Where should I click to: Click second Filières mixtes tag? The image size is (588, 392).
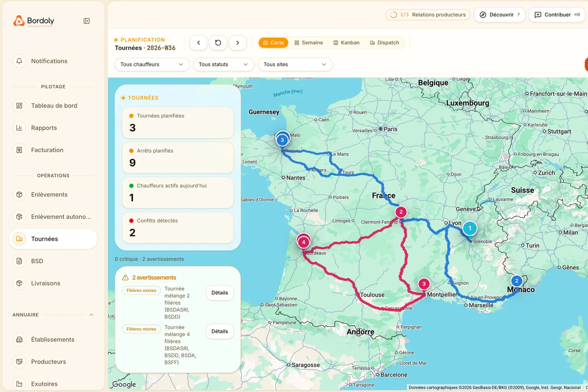pos(141,329)
